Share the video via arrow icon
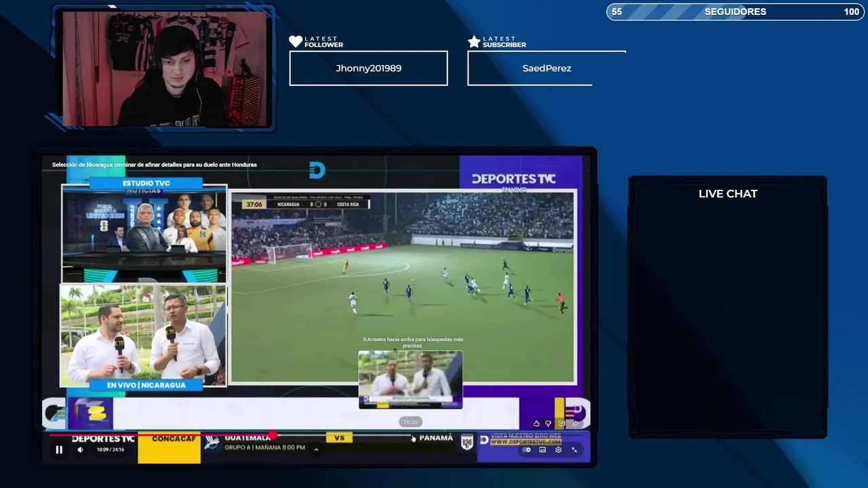This screenshot has width=868, height=488. [575, 424]
